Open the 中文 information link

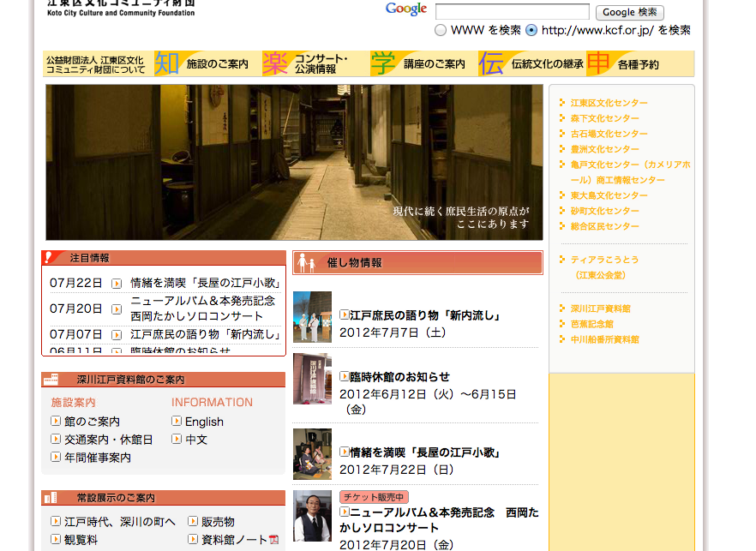tap(196, 440)
